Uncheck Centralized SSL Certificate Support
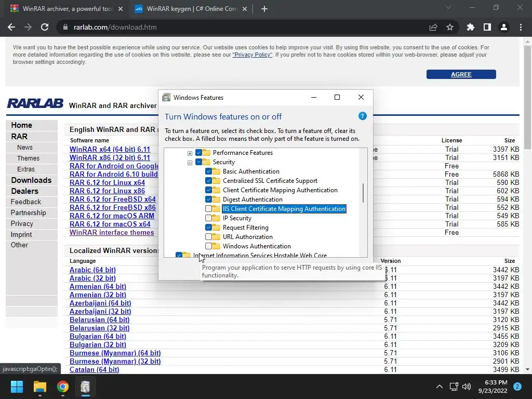The width and height of the screenshot is (532, 399). 209,180
